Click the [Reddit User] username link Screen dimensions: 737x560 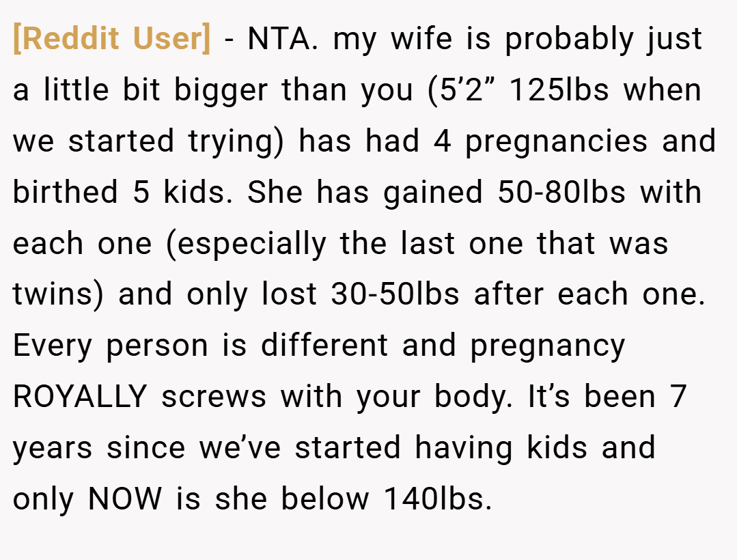(x=112, y=38)
